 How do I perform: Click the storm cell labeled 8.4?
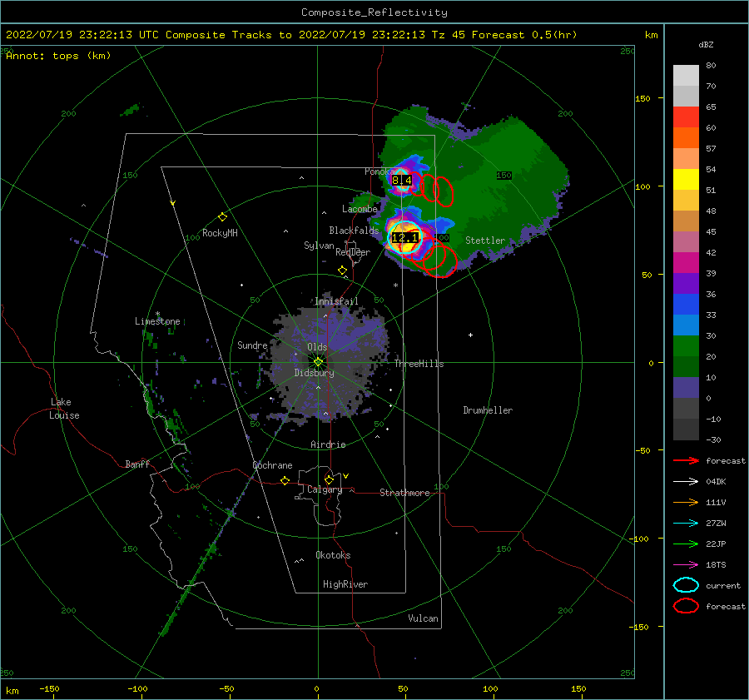point(401,180)
